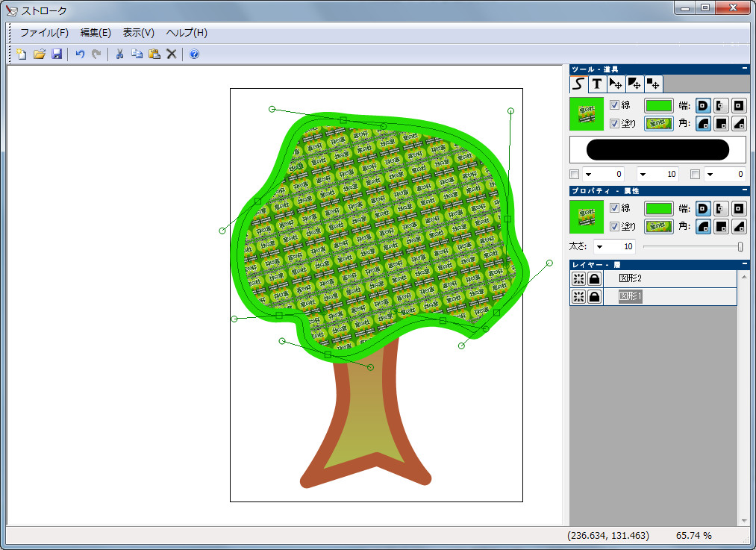Viewport: 756px width, 550px height.
Task: Click layer list scrollbar up arrow
Action: click(744, 277)
